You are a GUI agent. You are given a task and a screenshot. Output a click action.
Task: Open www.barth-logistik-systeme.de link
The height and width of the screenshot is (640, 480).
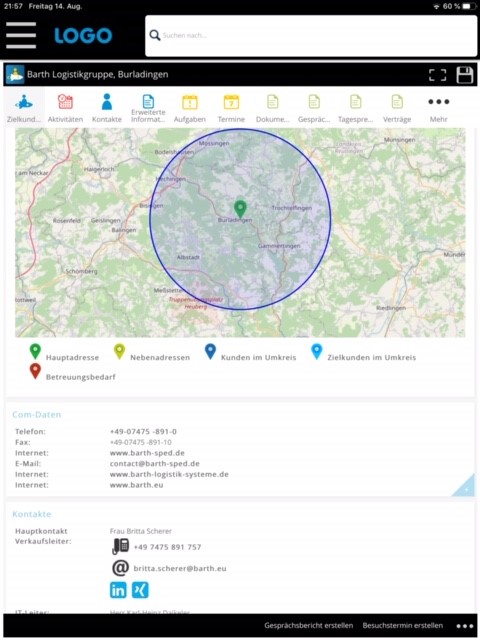[x=169, y=474]
